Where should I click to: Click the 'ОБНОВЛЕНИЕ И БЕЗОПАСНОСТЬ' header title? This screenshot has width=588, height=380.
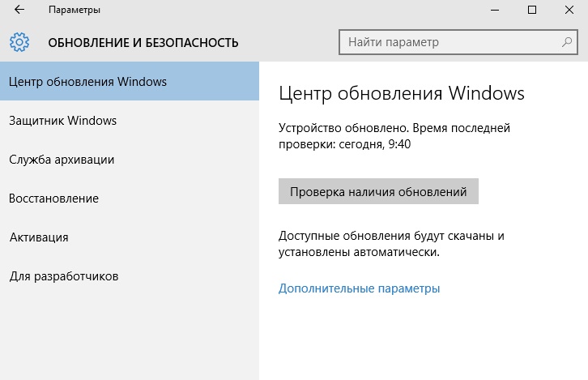(x=143, y=42)
